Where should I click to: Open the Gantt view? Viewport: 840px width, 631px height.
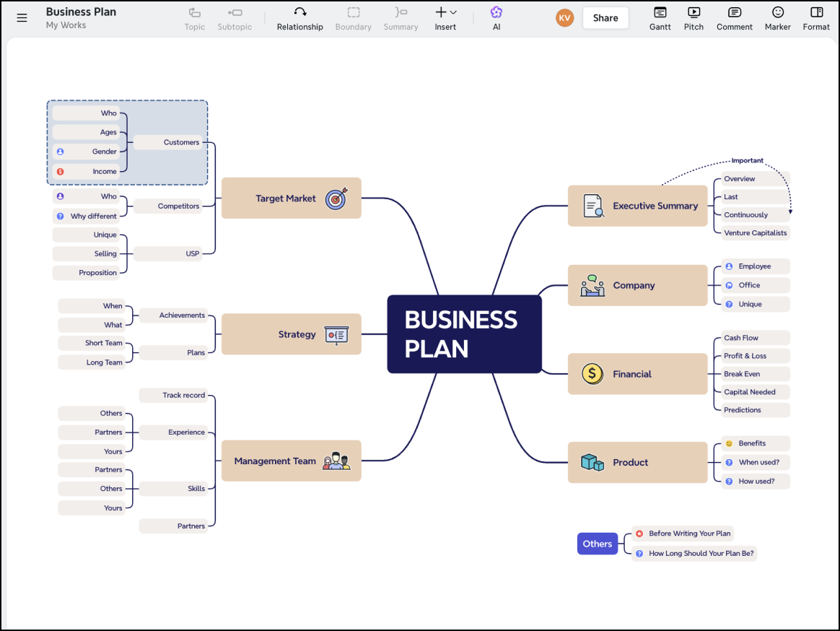tap(660, 19)
